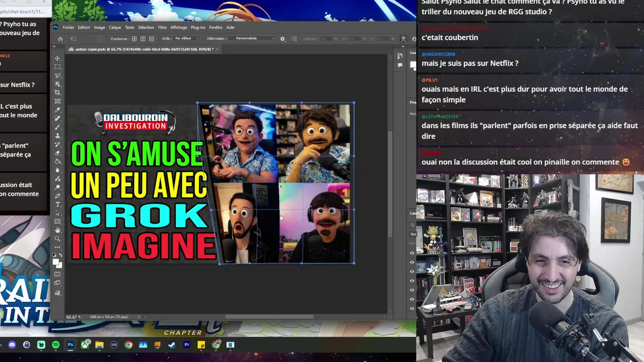The image size is (644, 362).
Task: Toggle the puppet warp mode icon
Action: click(404, 39)
